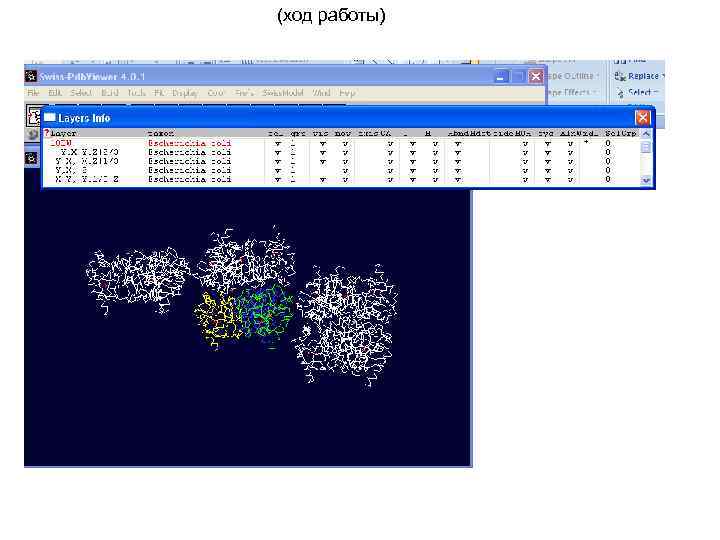Select the red 1ODW layer name
The height and width of the screenshot is (540, 720).
tap(61, 143)
